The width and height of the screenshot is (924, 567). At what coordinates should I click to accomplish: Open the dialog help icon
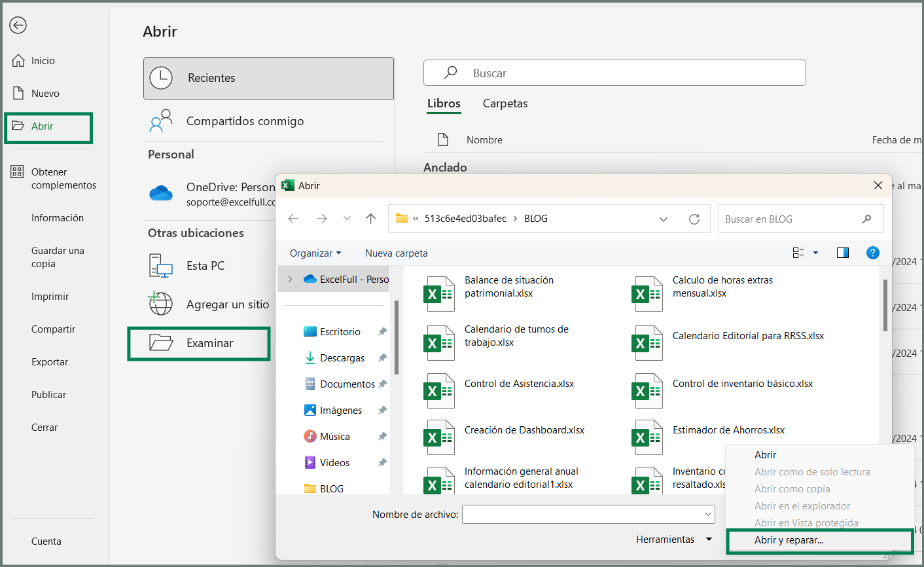(873, 253)
